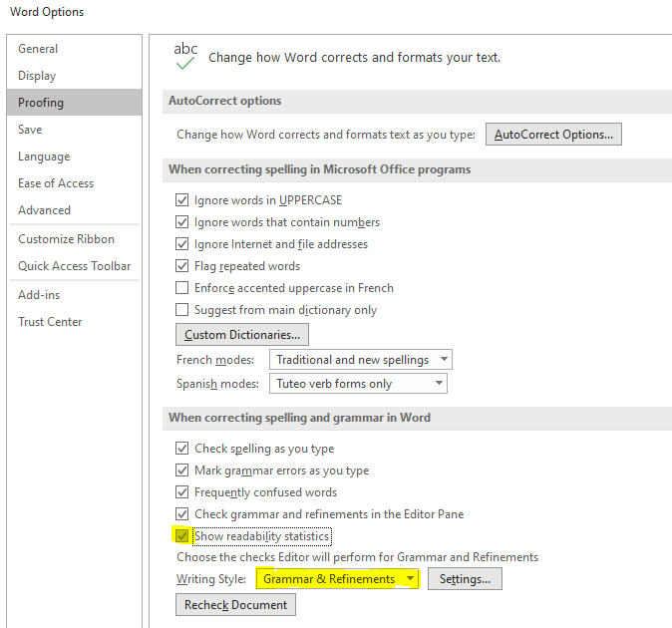Select the Proofing category

coord(74,103)
